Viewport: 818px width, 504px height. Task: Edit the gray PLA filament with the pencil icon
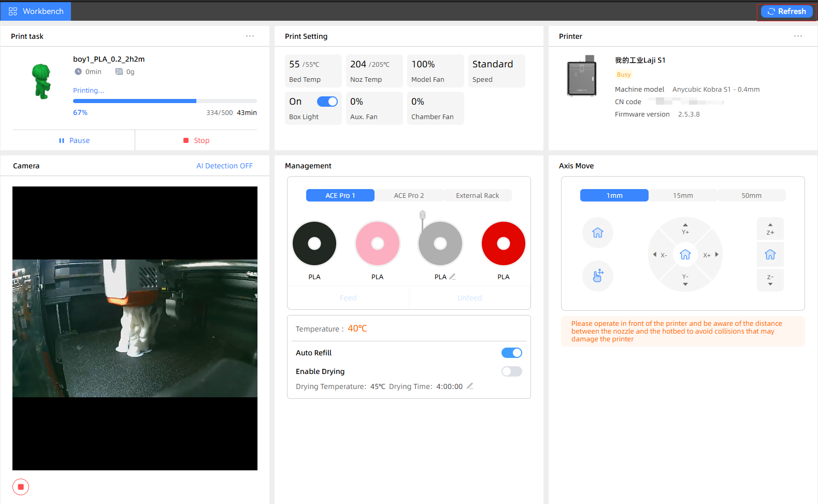pos(453,277)
